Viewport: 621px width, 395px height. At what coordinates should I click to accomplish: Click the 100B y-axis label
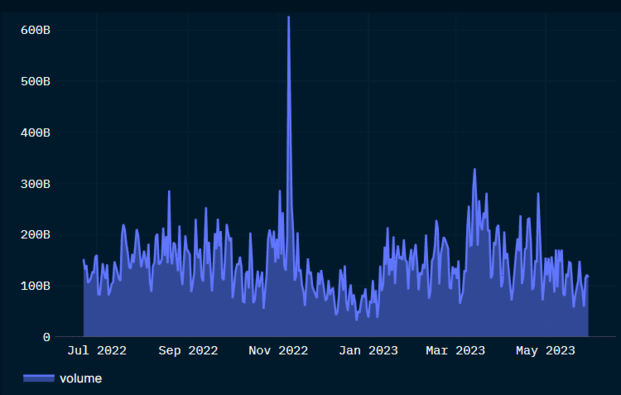35,286
